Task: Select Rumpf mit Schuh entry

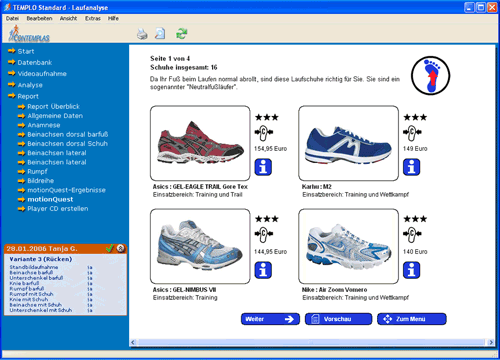Action: coord(31,294)
